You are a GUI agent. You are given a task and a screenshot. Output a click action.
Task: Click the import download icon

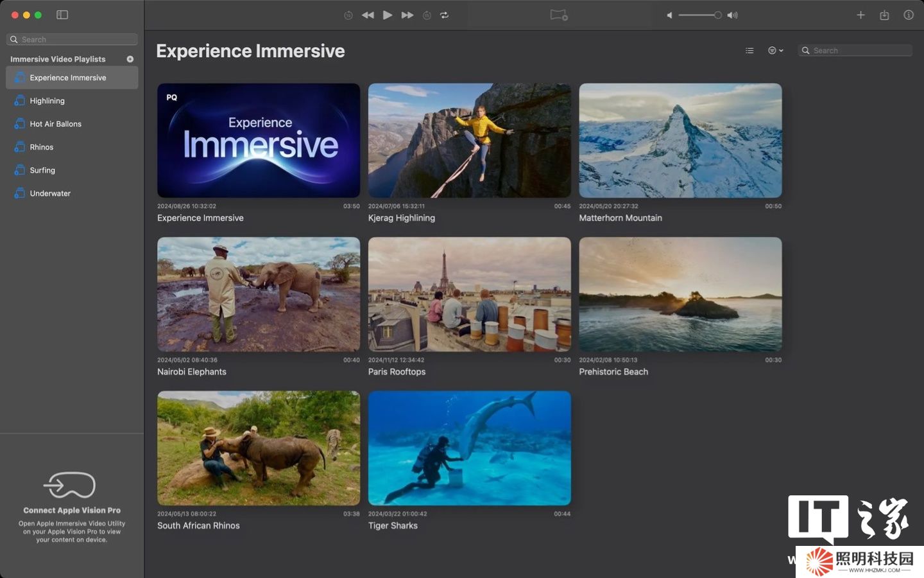[884, 15]
